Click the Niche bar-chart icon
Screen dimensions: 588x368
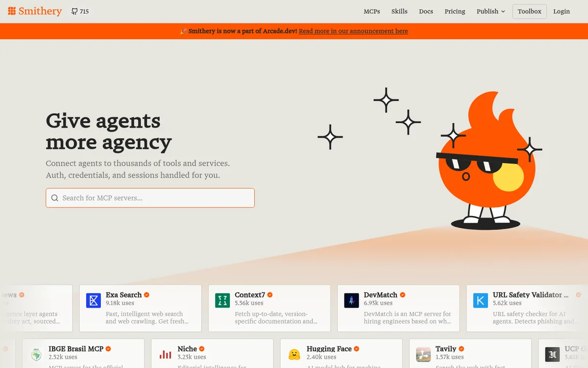165,354
